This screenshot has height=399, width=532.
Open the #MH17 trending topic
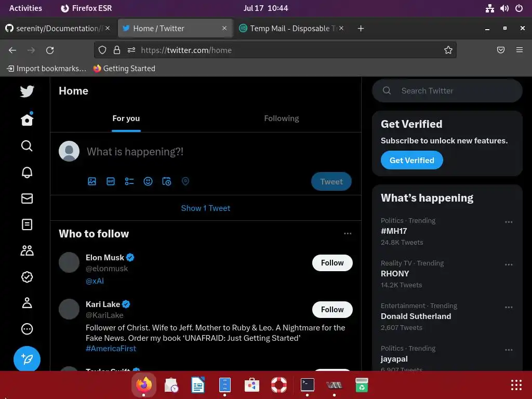394,231
